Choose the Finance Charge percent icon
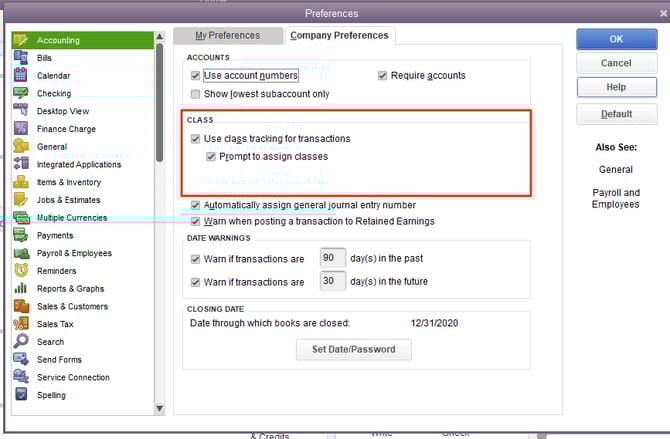This screenshot has height=439, width=670. pos(21,129)
